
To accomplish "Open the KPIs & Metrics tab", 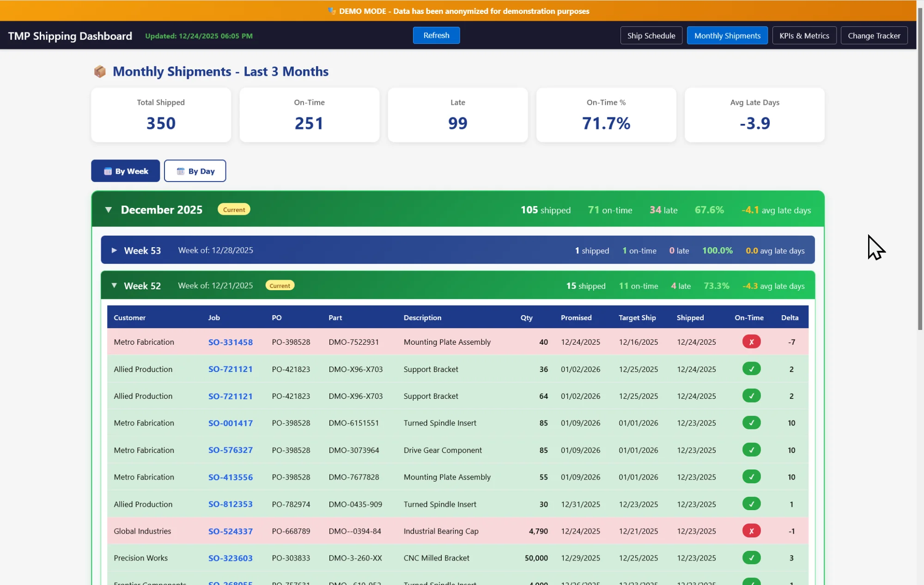I will (804, 36).
